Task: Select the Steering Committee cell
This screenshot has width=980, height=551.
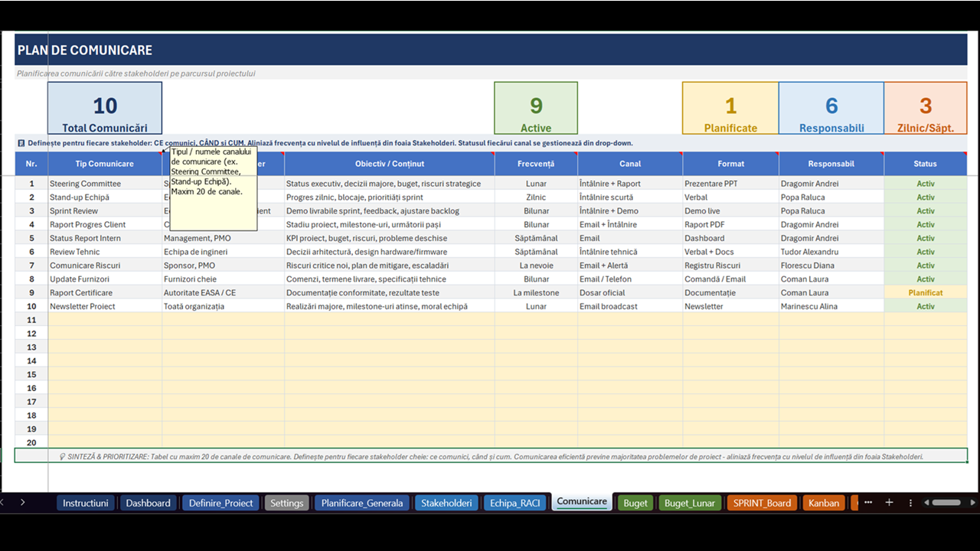Action: [105, 184]
